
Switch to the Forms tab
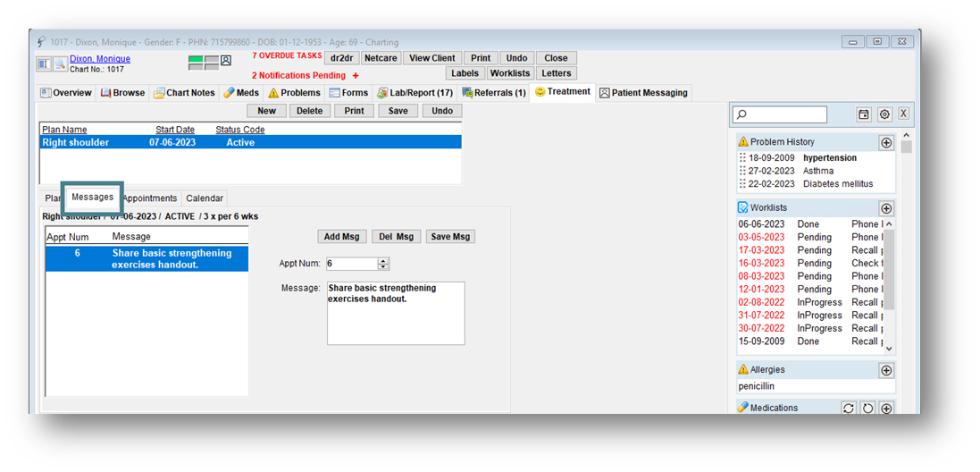click(348, 93)
